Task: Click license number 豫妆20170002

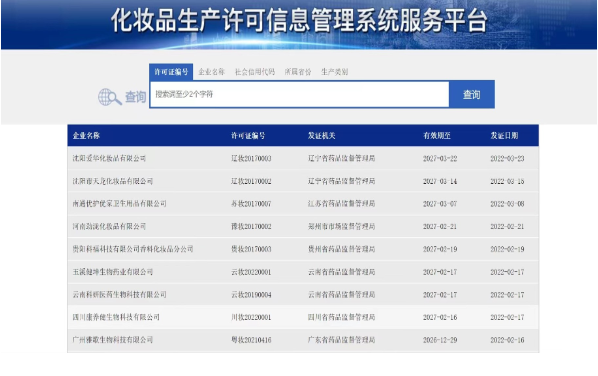Action: pyautogui.click(x=251, y=227)
